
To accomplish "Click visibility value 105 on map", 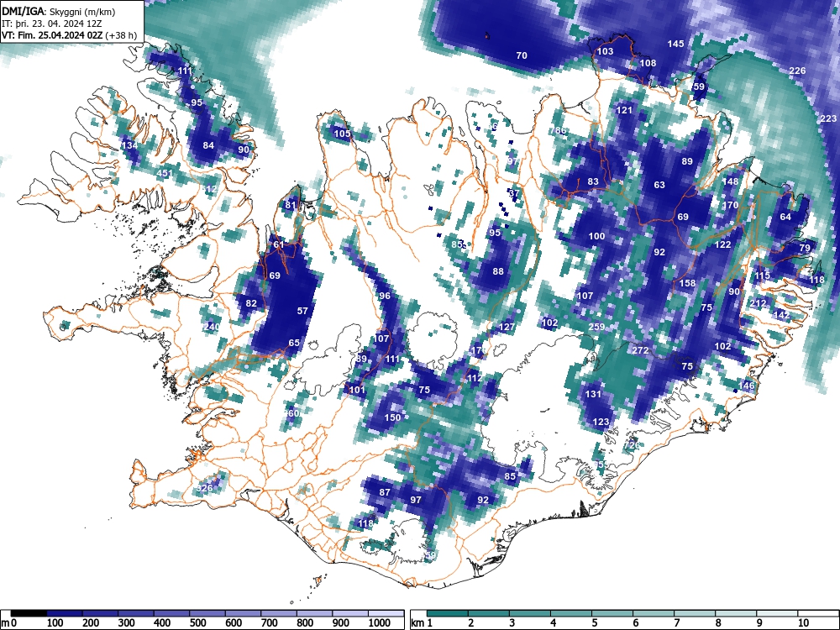I will click(x=342, y=134).
